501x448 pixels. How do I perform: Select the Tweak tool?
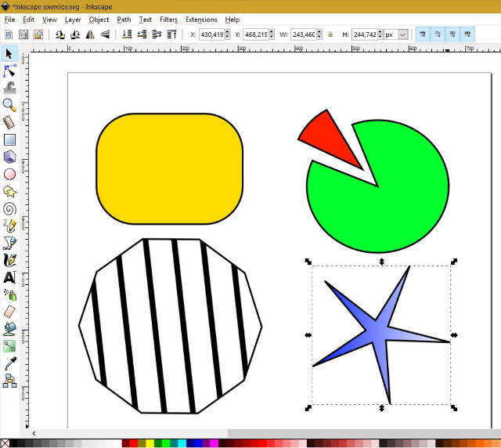(x=9, y=88)
